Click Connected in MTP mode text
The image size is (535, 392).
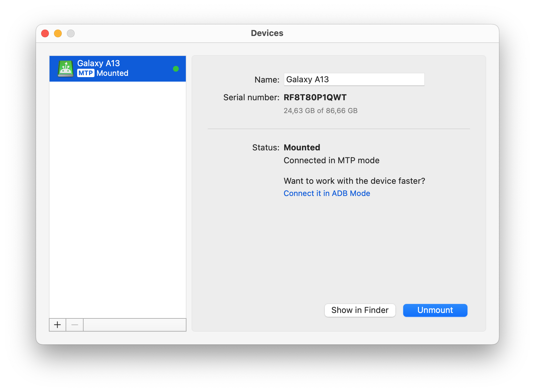[331, 160]
